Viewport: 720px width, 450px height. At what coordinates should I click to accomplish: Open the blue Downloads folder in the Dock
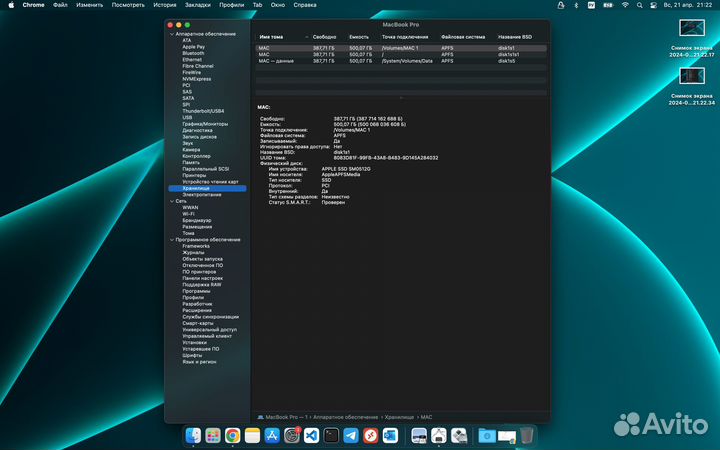[487, 435]
